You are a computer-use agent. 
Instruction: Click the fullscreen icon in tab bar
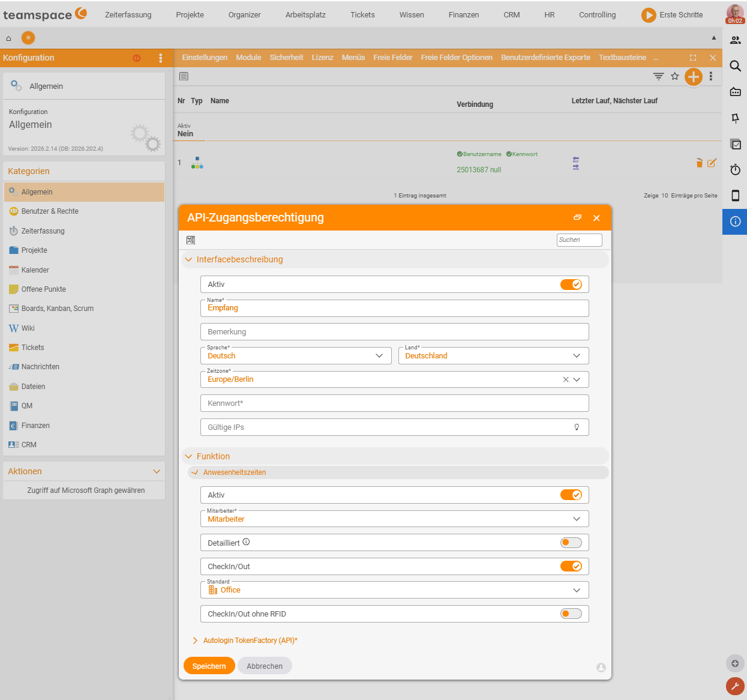[x=693, y=58]
